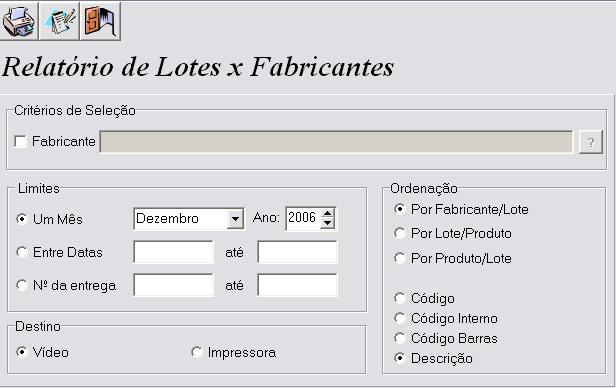Click the Nº da entrega ending field

click(297, 285)
